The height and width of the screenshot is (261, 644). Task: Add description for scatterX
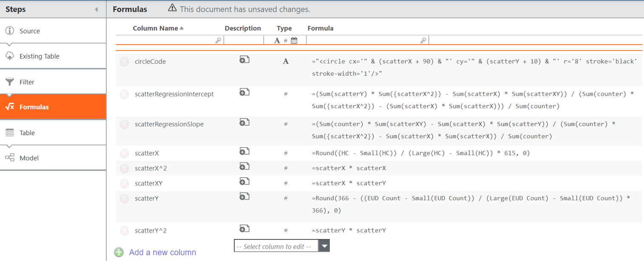click(x=244, y=151)
